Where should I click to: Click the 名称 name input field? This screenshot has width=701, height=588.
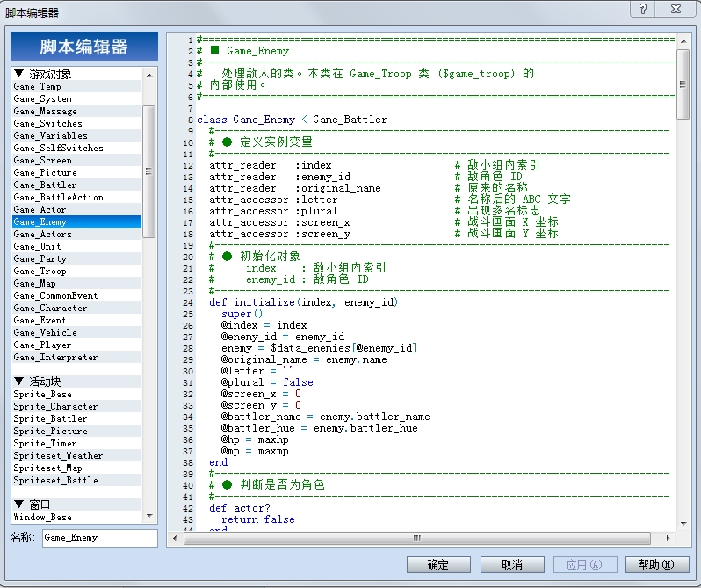[99, 538]
